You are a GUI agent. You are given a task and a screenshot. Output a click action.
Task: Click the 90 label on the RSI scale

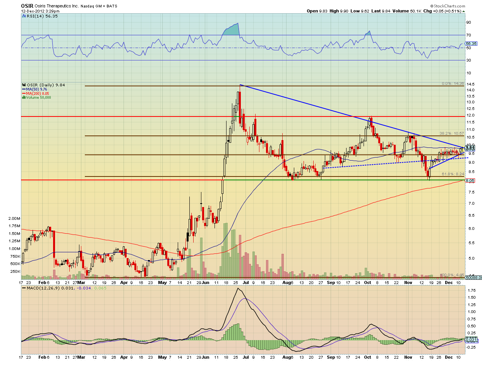[468, 22]
